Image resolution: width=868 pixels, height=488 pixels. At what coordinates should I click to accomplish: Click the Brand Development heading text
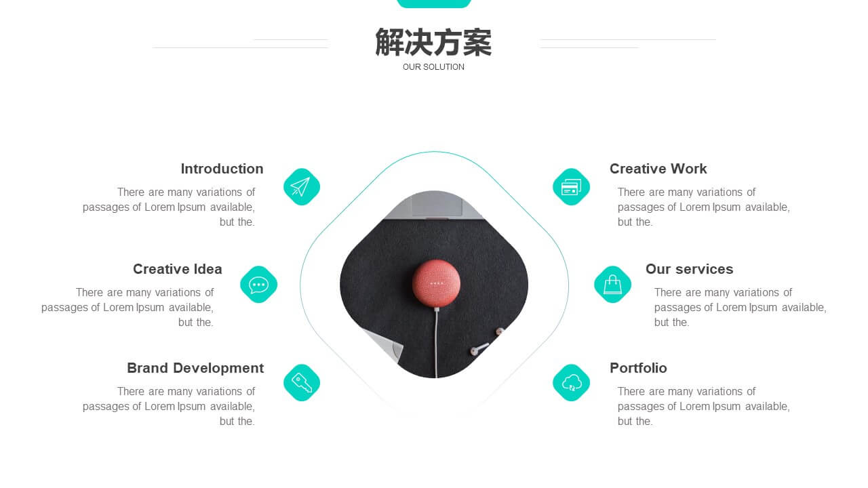(x=195, y=368)
